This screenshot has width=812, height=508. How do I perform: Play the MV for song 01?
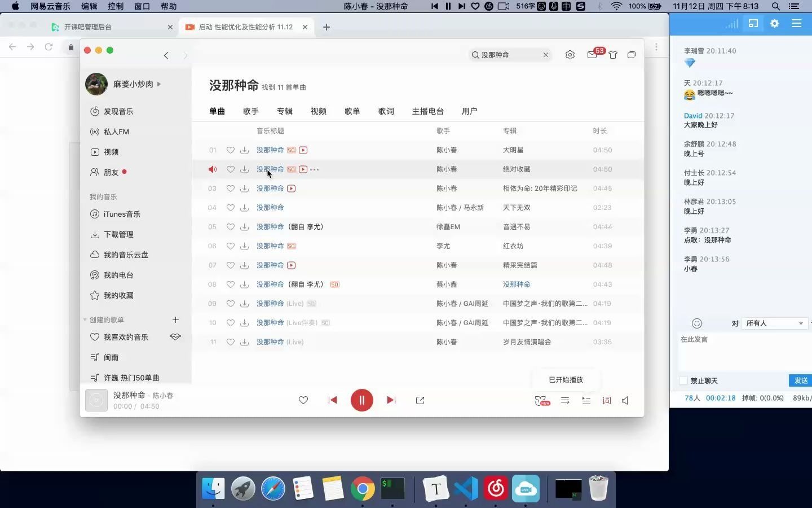[303, 150]
